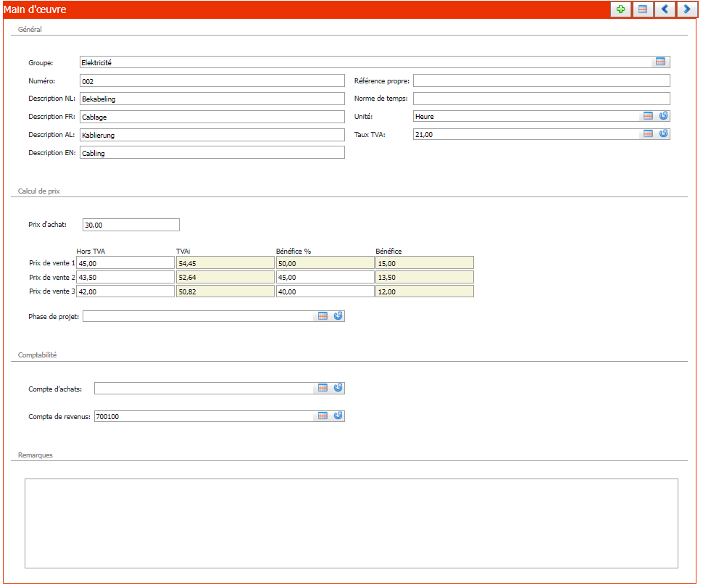Go to next record arrow
Screen dimensions: 703x588
click(686, 9)
